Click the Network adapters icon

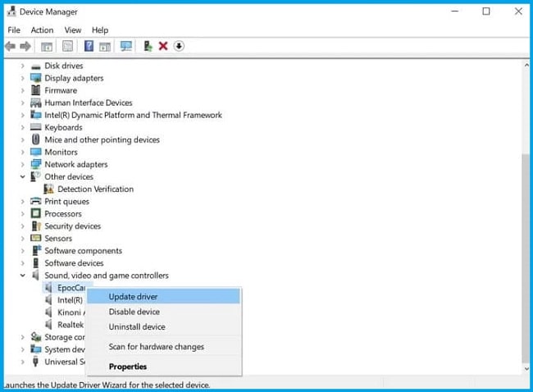(x=36, y=164)
